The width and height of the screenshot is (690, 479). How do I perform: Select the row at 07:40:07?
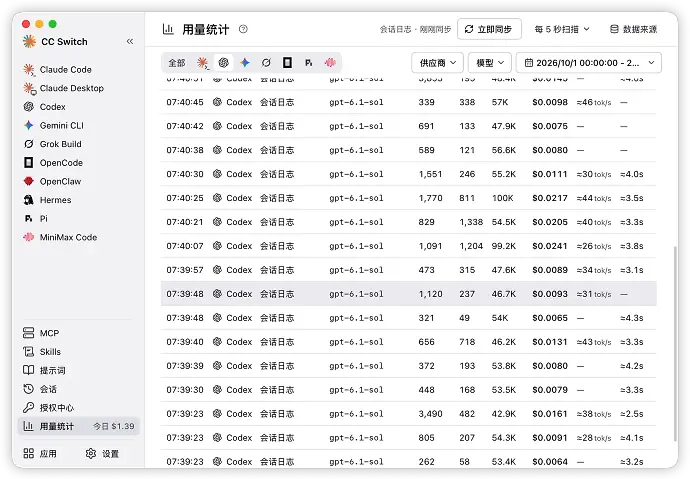pyautogui.click(x=408, y=246)
